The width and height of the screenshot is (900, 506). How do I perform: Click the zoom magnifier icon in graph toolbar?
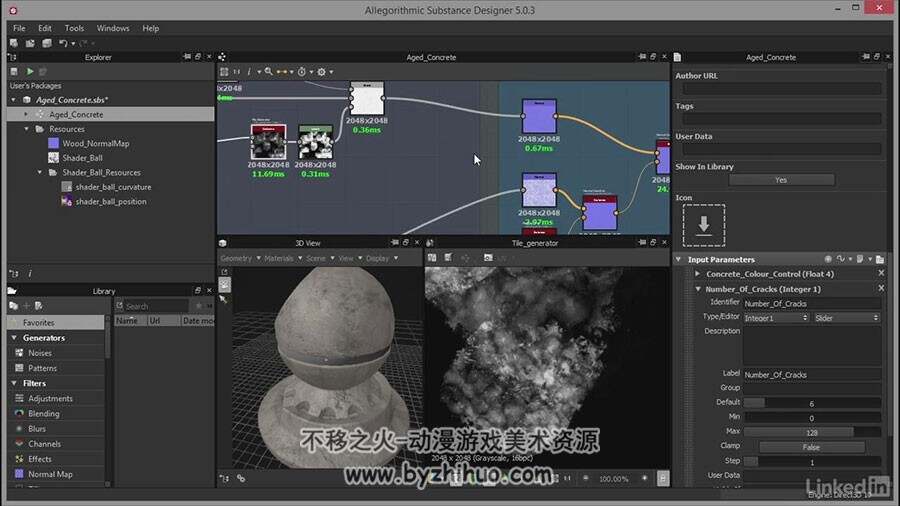[x=269, y=72]
